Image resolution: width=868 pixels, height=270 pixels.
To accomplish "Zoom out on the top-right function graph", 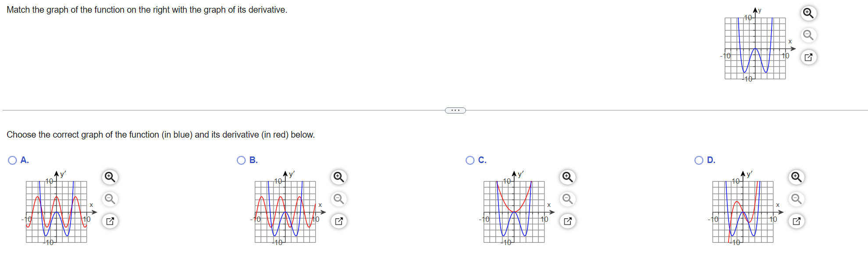I will pos(808,35).
